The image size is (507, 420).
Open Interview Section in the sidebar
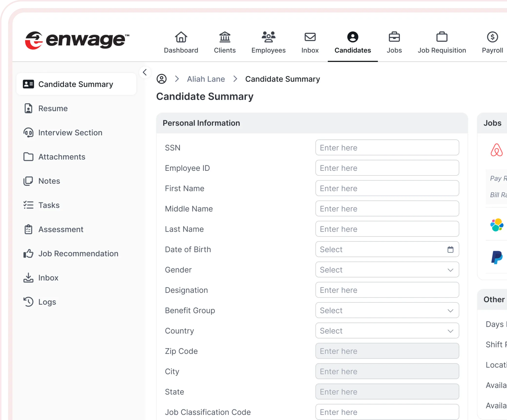click(x=70, y=133)
